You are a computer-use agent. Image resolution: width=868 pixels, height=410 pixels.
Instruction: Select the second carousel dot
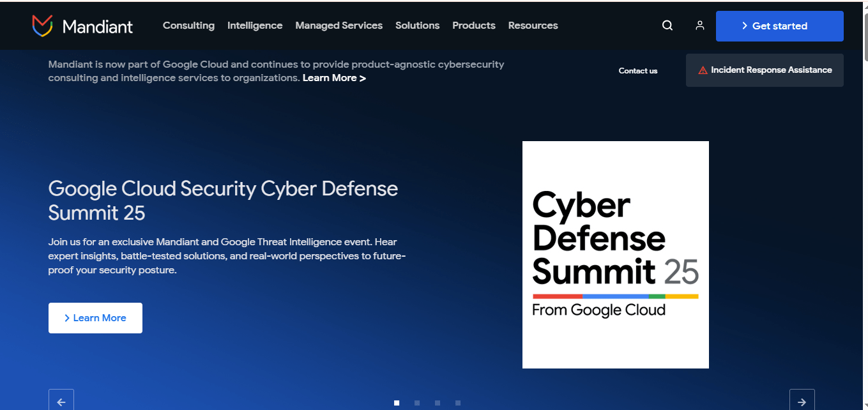pyautogui.click(x=417, y=403)
